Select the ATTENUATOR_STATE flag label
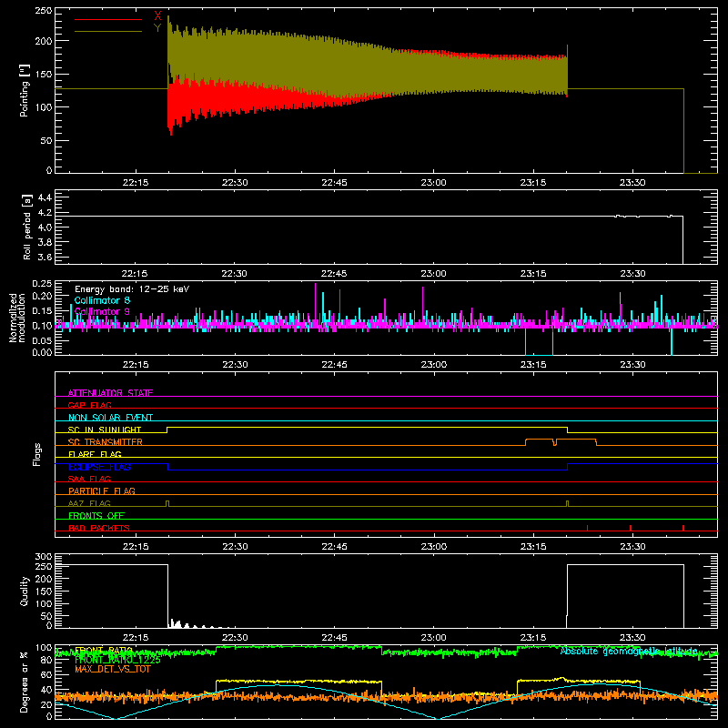The image size is (728, 728). (110, 393)
